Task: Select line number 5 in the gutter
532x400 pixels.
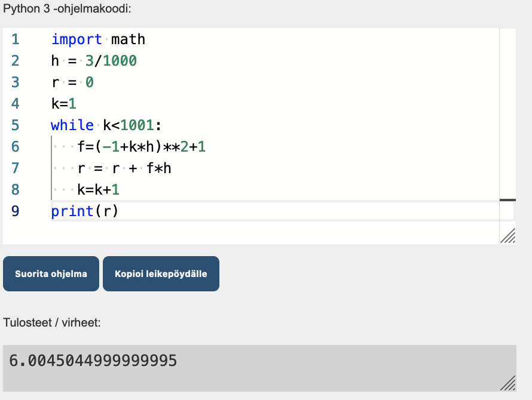Action: [x=15, y=125]
